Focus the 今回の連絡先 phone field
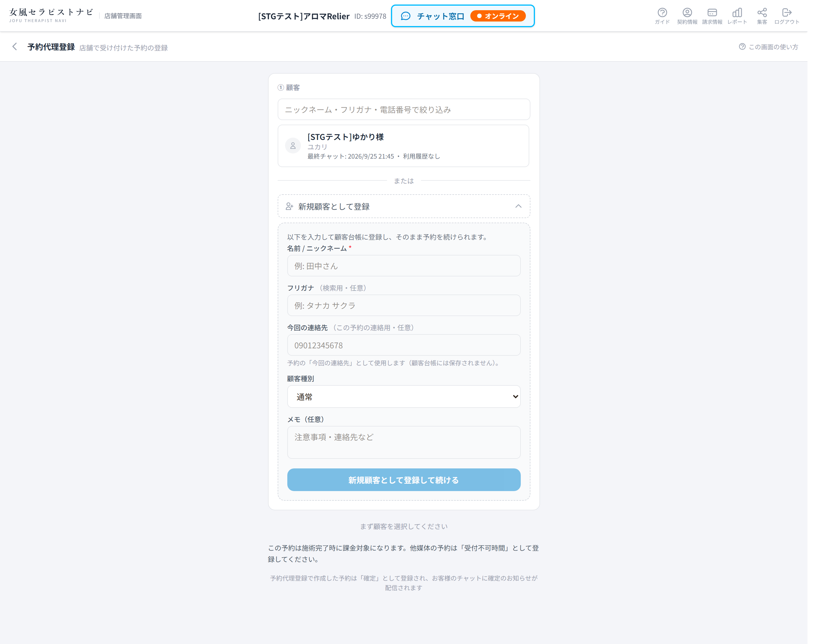816x644 pixels. pyautogui.click(x=404, y=345)
